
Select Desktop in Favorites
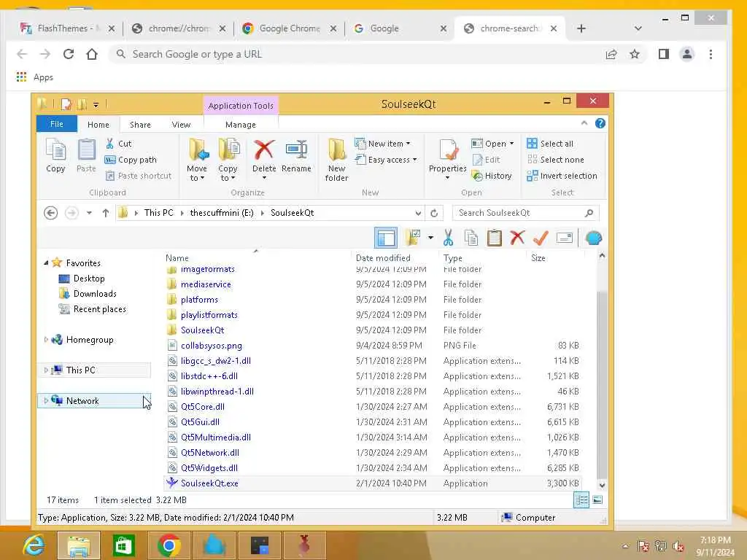tap(88, 279)
